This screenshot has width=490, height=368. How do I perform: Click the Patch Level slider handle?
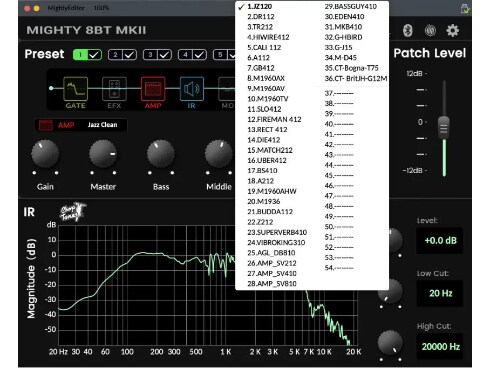[x=444, y=128]
